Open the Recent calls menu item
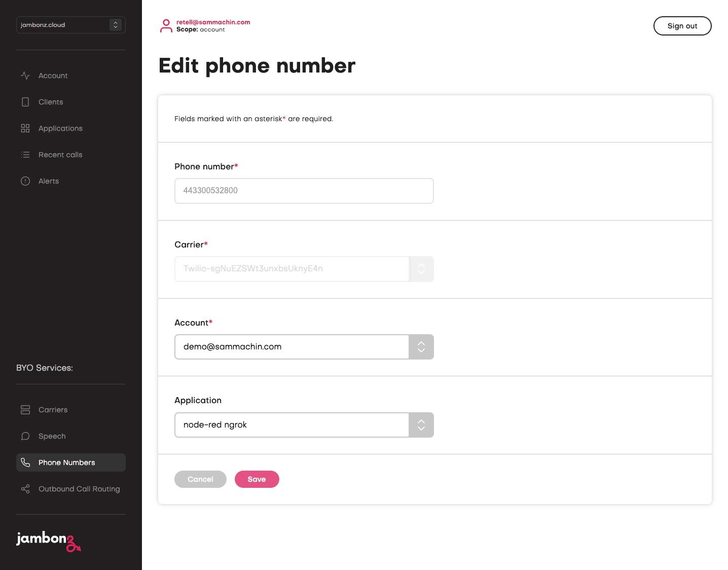Screen dimensions: 728x570 (60, 155)
